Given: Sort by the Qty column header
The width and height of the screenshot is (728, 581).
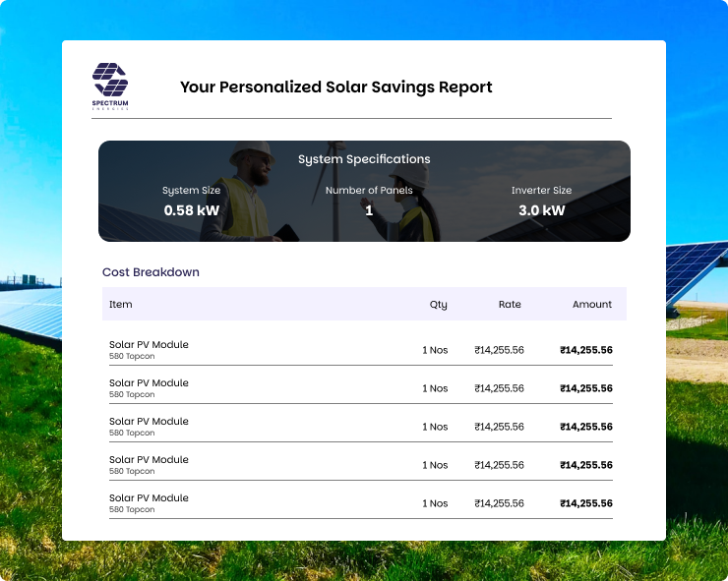Looking at the screenshot, I should click(438, 305).
